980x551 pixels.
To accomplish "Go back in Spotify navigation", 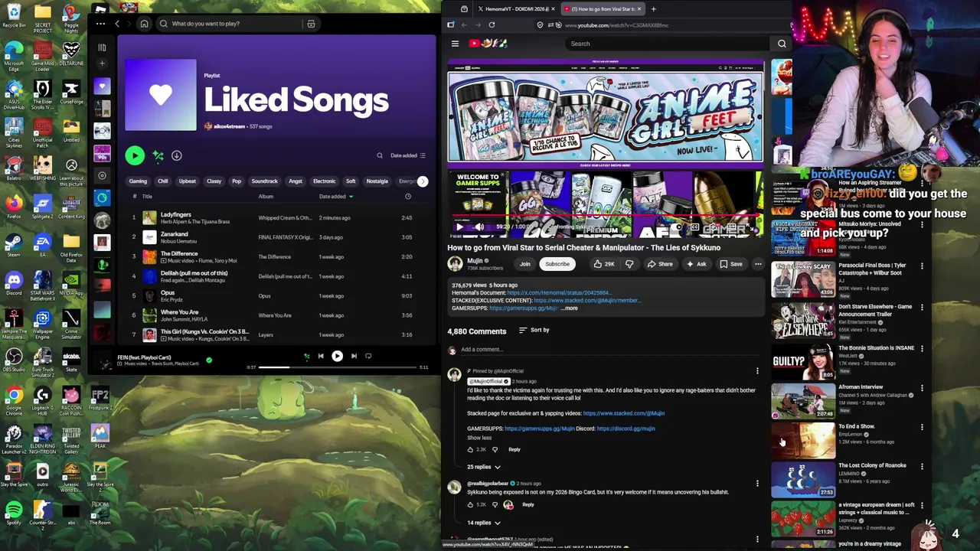I will click(117, 24).
